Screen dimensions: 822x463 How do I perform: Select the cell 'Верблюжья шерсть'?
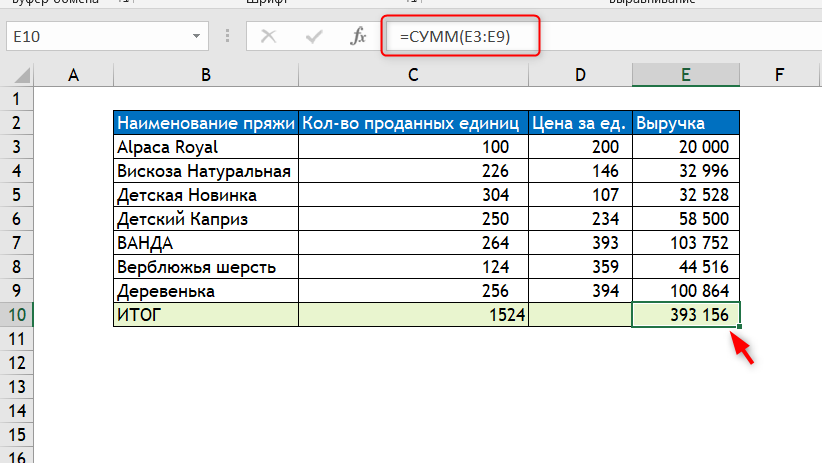coord(206,267)
